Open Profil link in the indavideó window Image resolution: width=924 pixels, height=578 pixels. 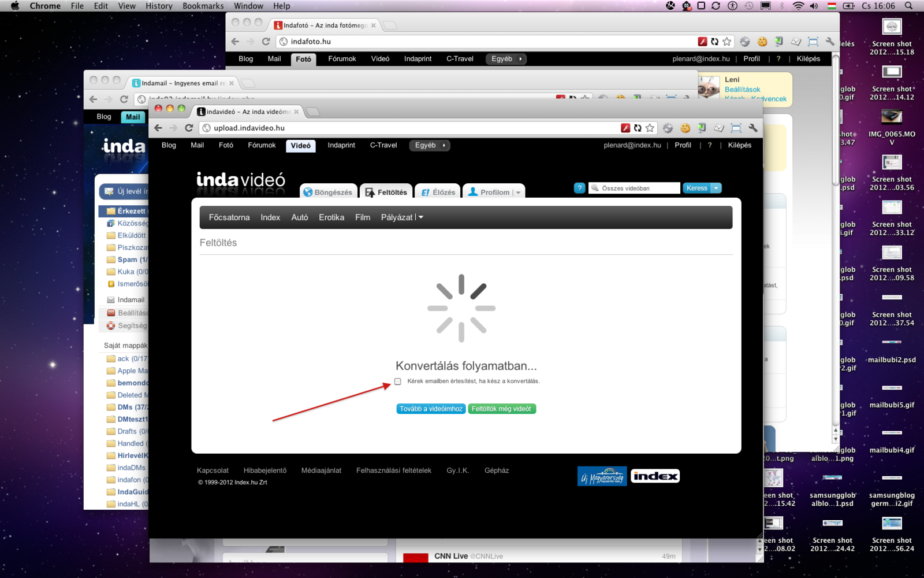683,146
